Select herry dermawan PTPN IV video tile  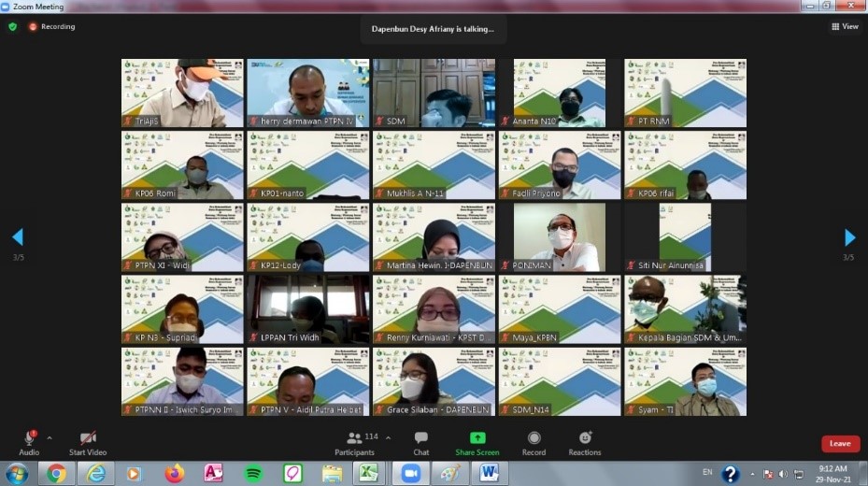click(307, 93)
